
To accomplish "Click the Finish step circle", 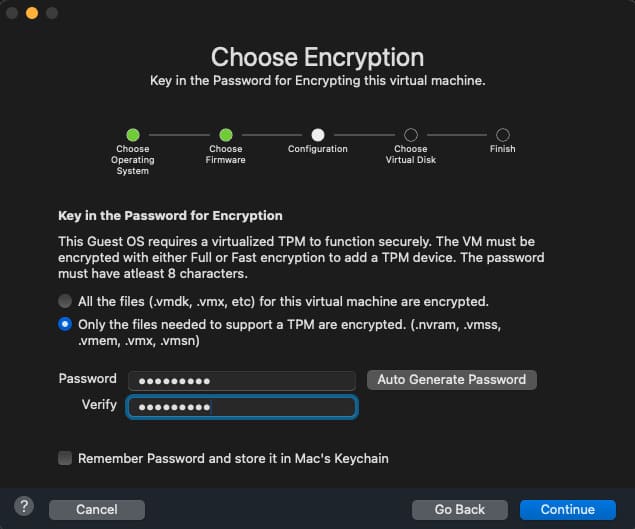I will click(503, 134).
